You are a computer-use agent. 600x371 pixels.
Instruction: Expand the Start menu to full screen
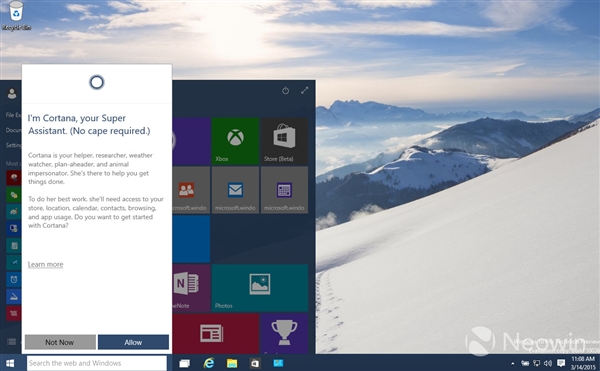click(305, 91)
